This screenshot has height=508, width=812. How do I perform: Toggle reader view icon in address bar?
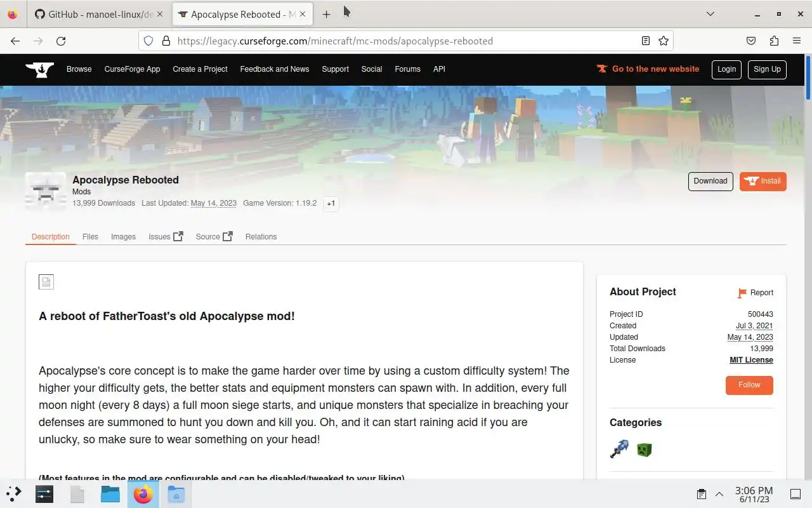[645, 41]
